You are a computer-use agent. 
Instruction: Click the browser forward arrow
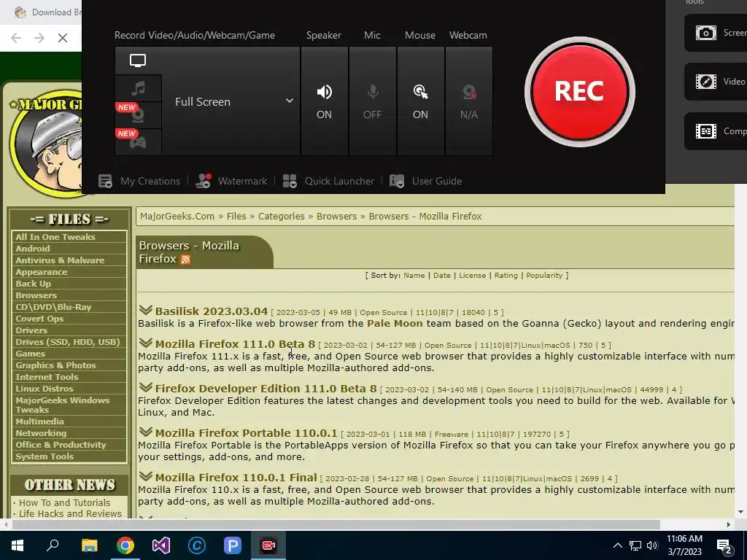point(39,38)
